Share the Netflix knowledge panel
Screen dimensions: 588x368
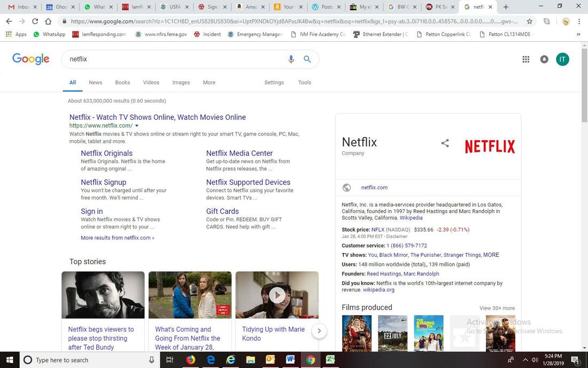[445, 143]
